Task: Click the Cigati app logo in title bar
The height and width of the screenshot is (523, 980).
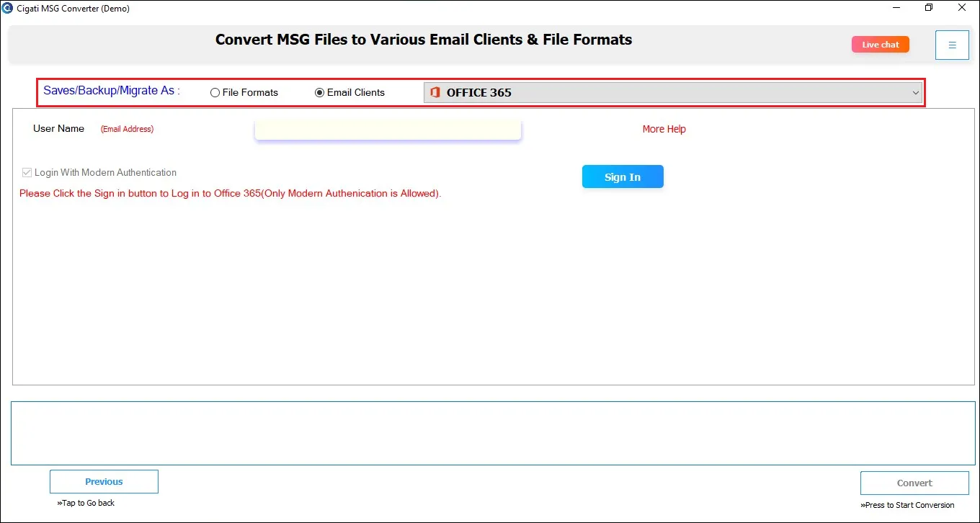Action: point(8,9)
